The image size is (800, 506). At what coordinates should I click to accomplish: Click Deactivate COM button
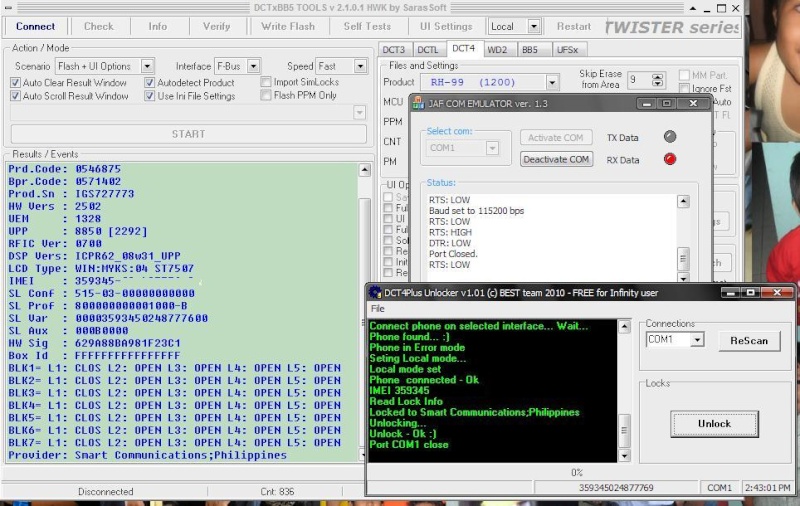coord(556,159)
